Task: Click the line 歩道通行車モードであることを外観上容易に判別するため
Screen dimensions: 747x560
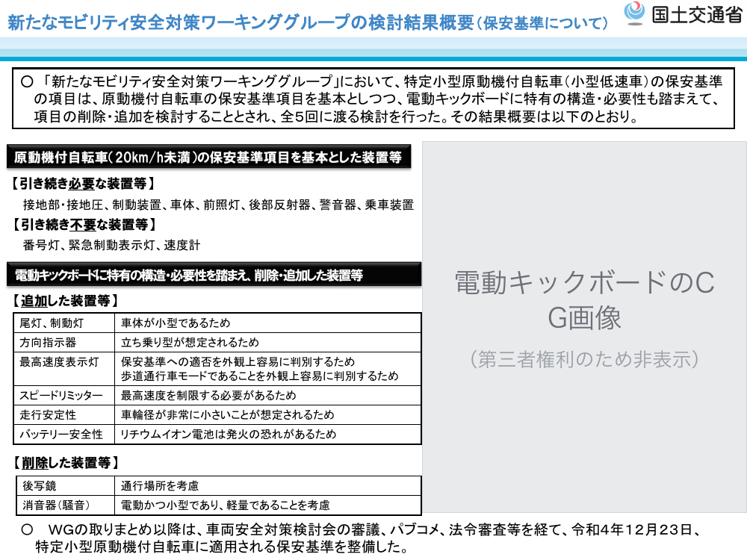Action: (260, 376)
